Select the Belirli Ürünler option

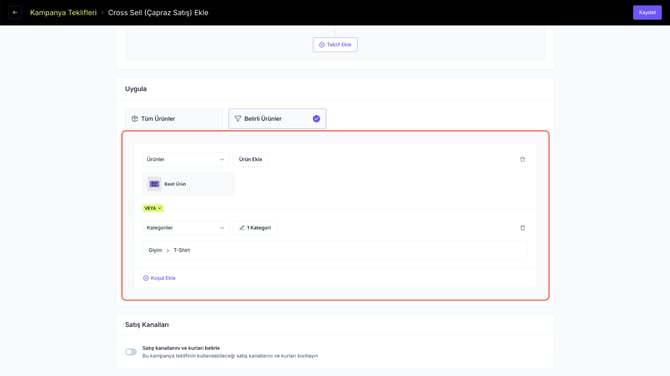coord(277,119)
